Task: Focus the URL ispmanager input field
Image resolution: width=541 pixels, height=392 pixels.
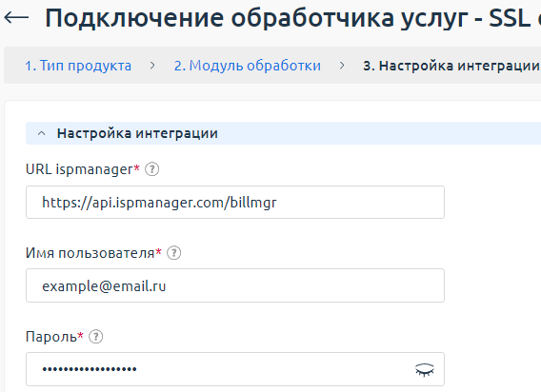Action: tap(235, 203)
